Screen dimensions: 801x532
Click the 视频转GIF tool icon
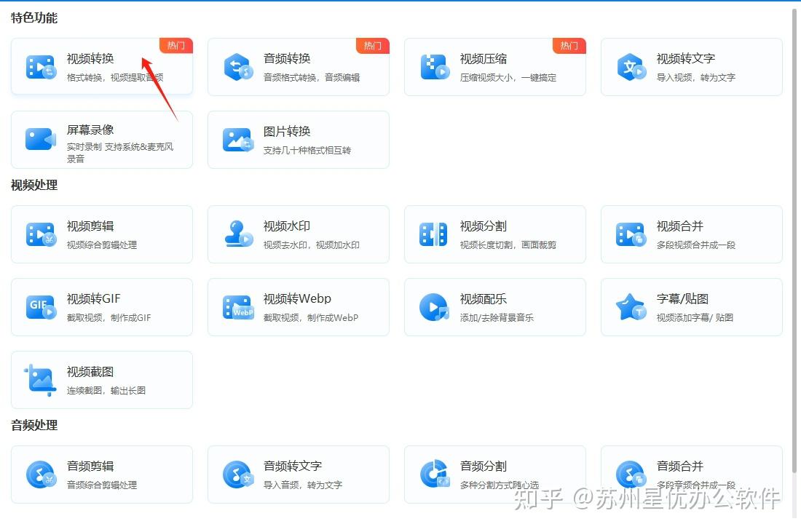[40, 306]
